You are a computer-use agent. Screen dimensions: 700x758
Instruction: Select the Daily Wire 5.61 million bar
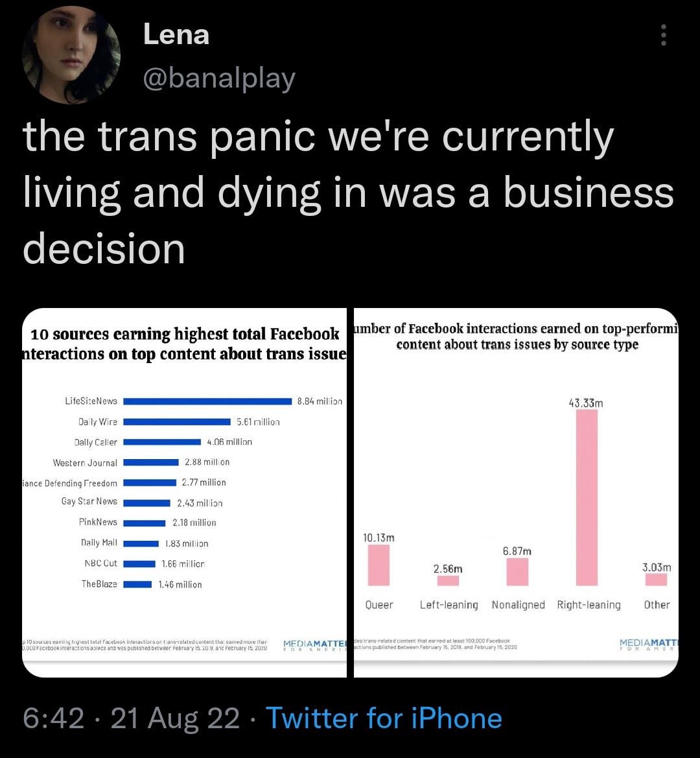[x=178, y=421]
